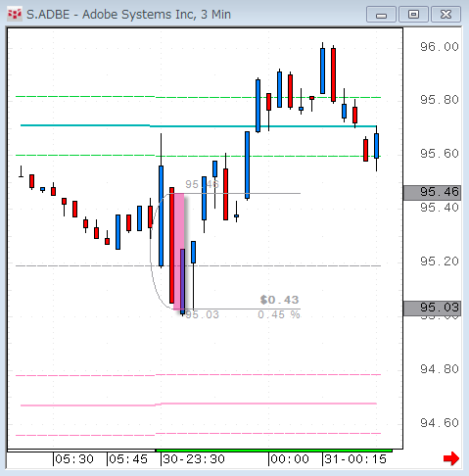Click the solid teal horizontal line
The image size is (469, 476).
pyautogui.click(x=199, y=125)
